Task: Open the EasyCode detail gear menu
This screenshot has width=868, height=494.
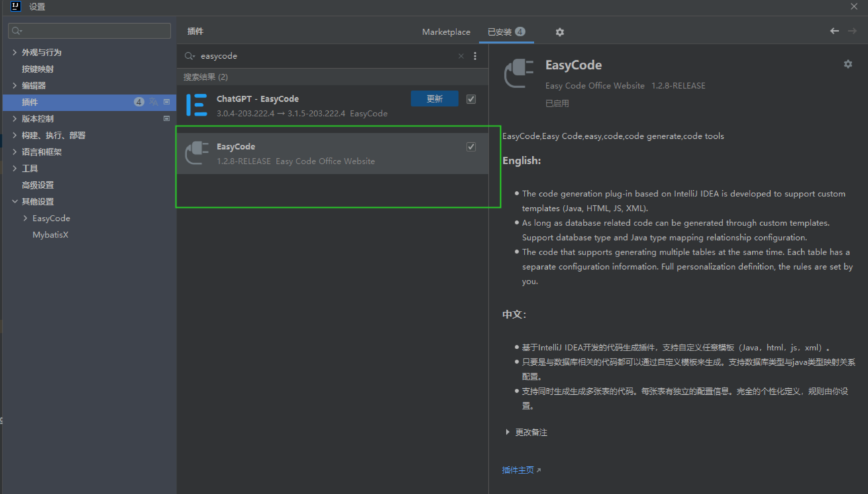Action: (x=848, y=64)
